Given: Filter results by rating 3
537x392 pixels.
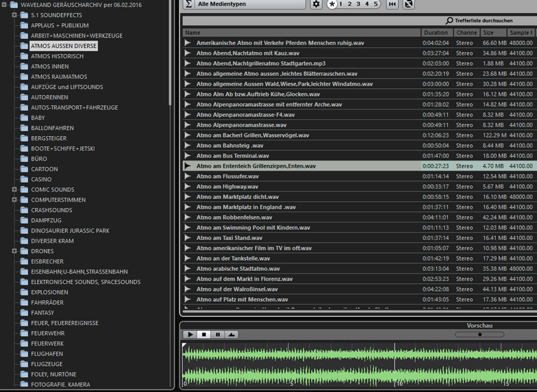Looking at the screenshot, I should 358,4.
